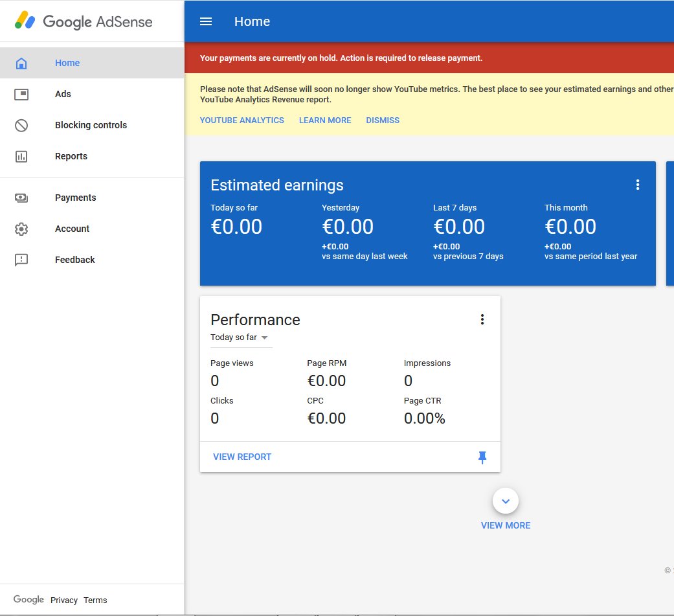674x616 pixels.
Task: Click 'vs previous 7 days' text
Action: [x=468, y=256]
